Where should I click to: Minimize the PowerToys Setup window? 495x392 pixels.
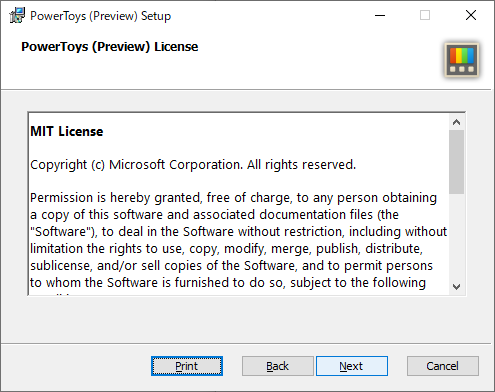(380, 15)
